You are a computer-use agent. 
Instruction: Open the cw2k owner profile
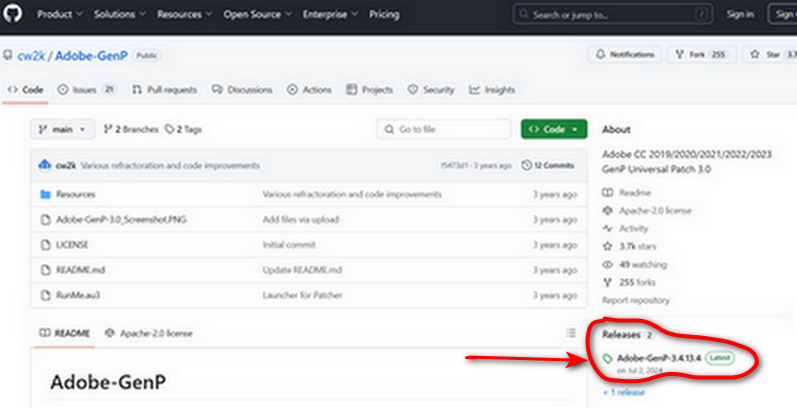[x=31, y=56]
